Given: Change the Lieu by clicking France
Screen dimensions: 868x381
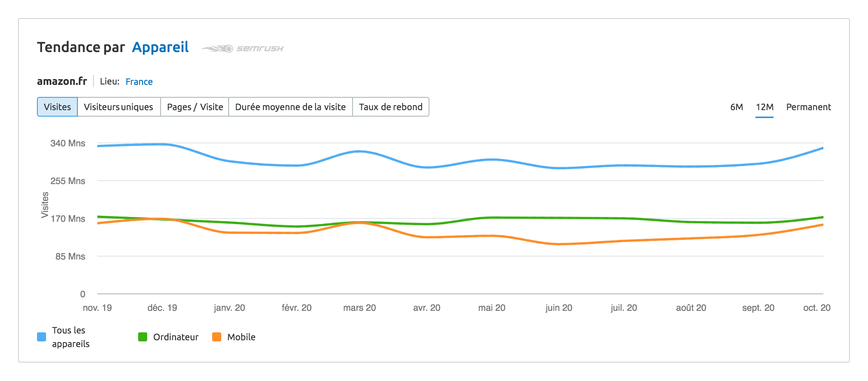Looking at the screenshot, I should pos(139,81).
